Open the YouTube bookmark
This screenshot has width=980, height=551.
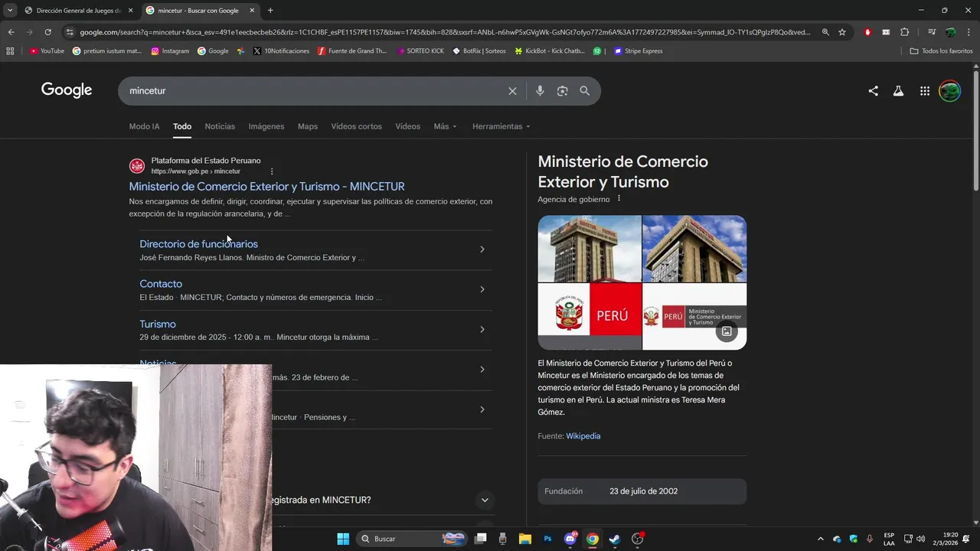click(x=47, y=51)
